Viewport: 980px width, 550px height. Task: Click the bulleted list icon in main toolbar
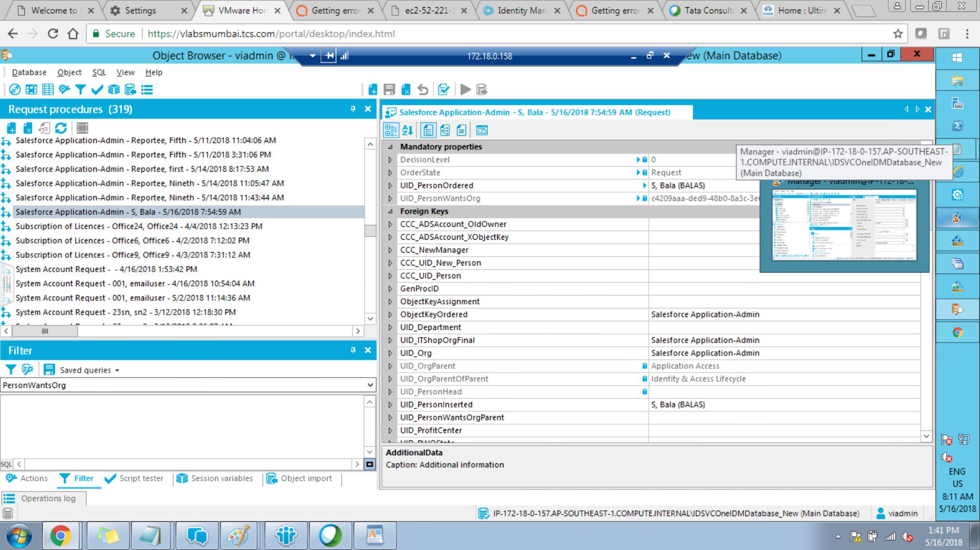(147, 89)
